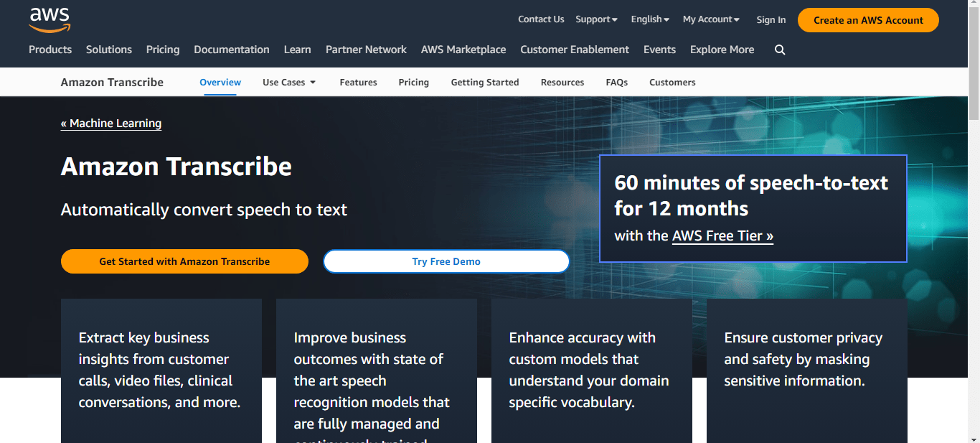Open the Solutions menu
The image size is (980, 443).
tap(109, 50)
